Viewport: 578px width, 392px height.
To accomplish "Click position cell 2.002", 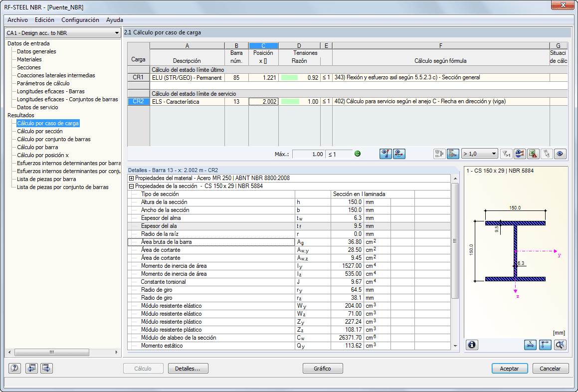I will coord(263,101).
